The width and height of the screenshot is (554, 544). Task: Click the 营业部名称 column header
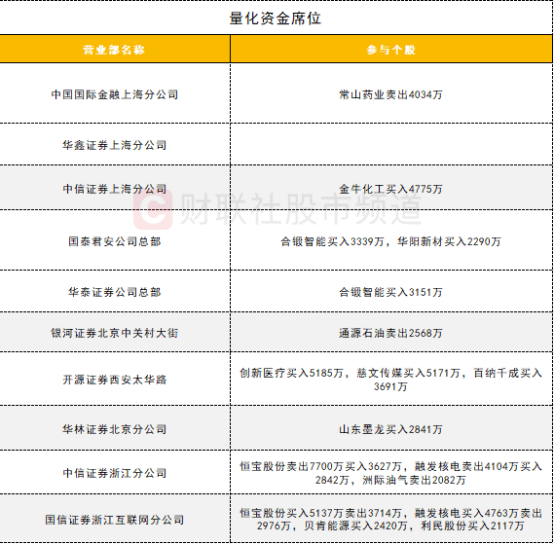pyautogui.click(x=114, y=50)
